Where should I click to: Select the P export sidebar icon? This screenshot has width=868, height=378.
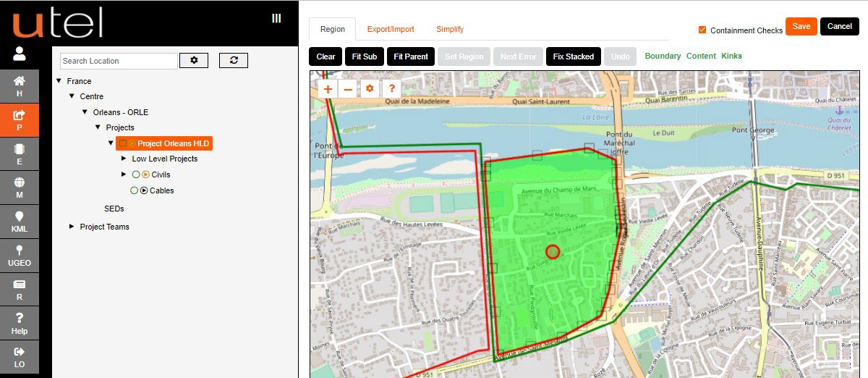tap(20, 120)
